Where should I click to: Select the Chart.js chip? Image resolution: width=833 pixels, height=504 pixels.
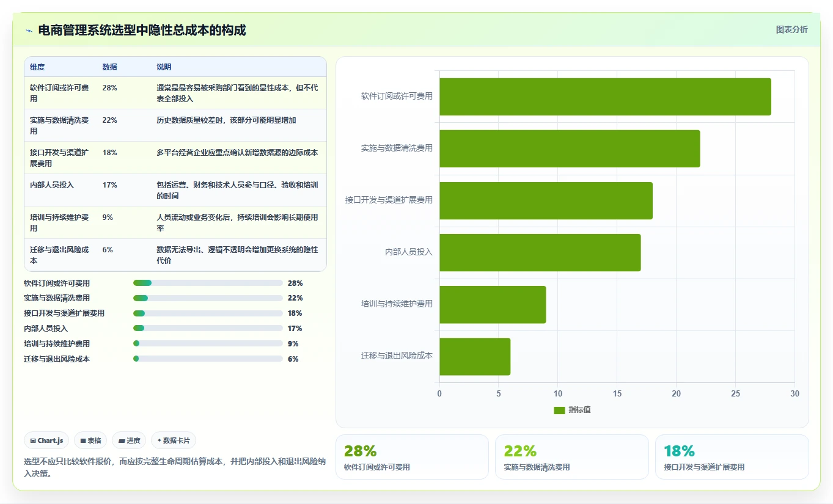coord(46,440)
